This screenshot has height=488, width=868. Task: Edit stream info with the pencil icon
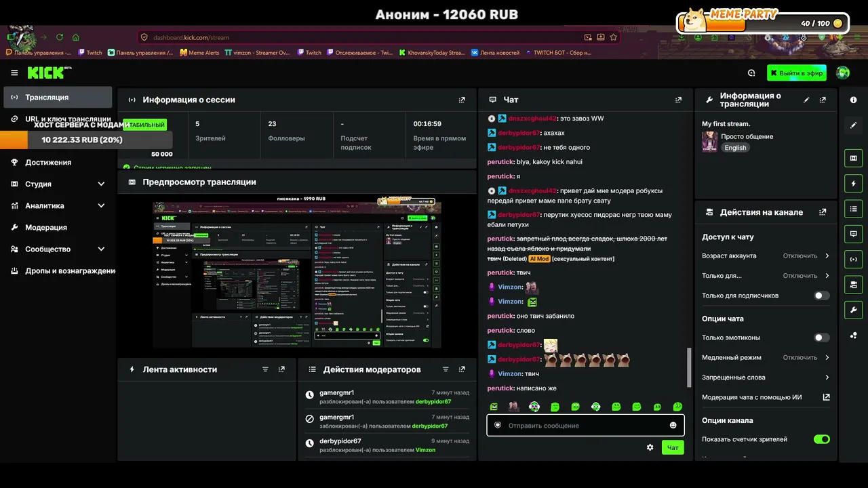click(x=806, y=100)
